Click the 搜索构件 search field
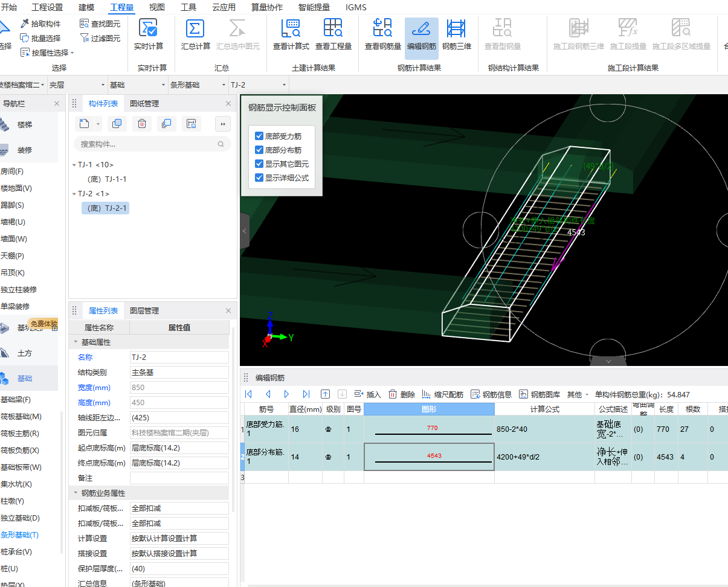The height and width of the screenshot is (587, 728). 152,144
